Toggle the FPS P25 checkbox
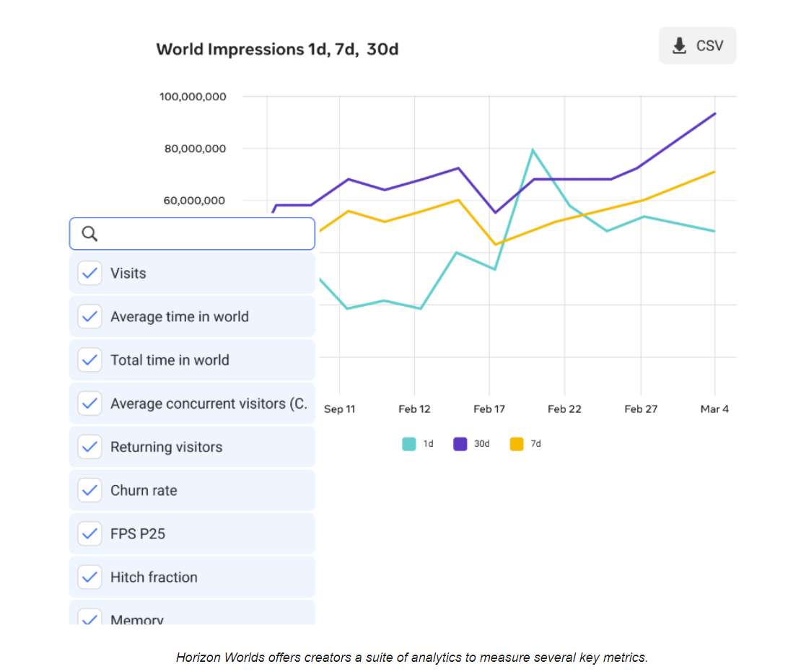The width and height of the screenshot is (801, 672). click(89, 533)
